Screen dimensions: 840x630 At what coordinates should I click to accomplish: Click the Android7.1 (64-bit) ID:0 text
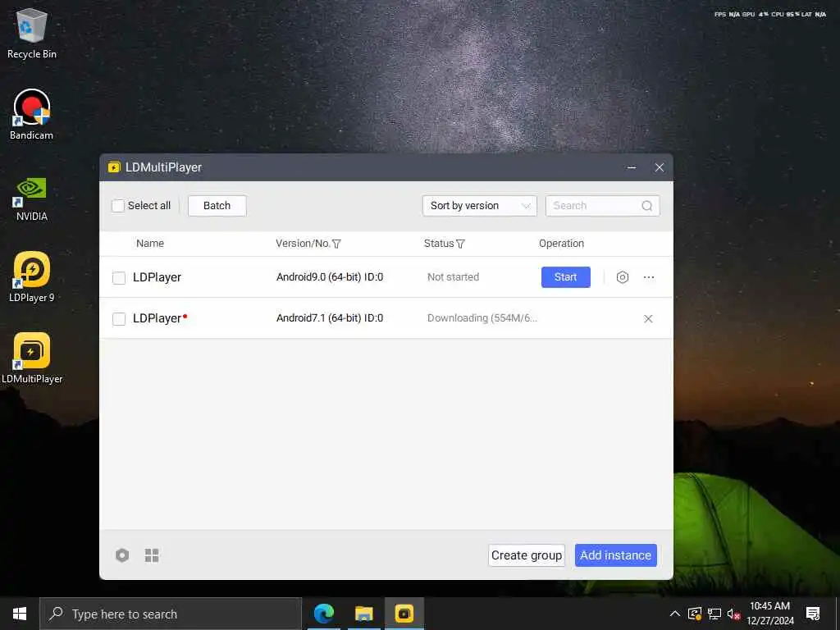click(330, 318)
